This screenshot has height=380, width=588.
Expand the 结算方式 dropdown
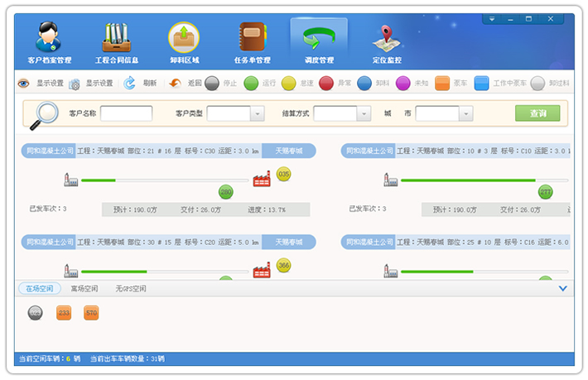[363, 114]
